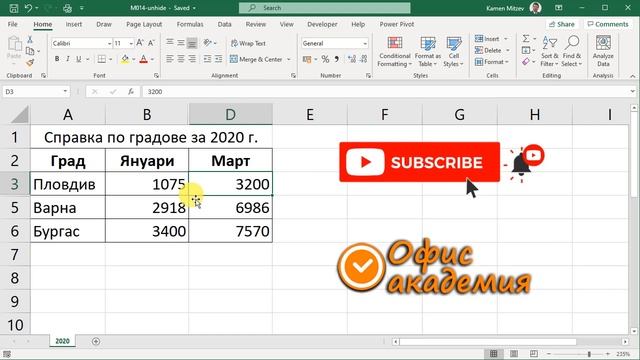
Task: Open the Format cells dropdown
Action: [492, 62]
